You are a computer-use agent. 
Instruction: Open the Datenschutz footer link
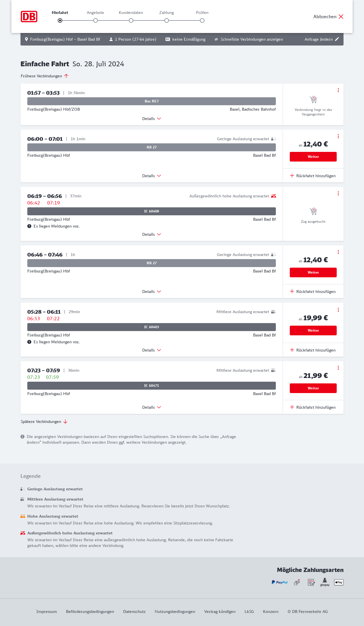pyautogui.click(x=134, y=611)
